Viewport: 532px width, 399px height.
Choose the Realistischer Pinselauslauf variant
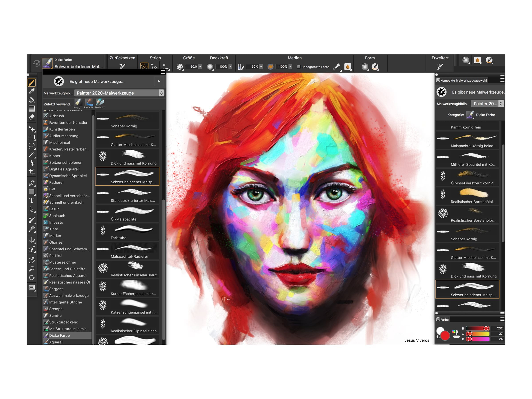coord(127,269)
